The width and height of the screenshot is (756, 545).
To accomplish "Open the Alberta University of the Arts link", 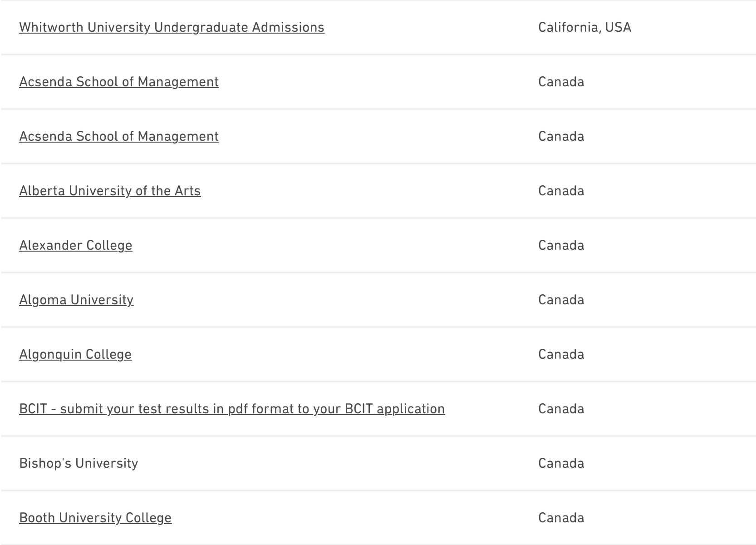I will 110,191.
